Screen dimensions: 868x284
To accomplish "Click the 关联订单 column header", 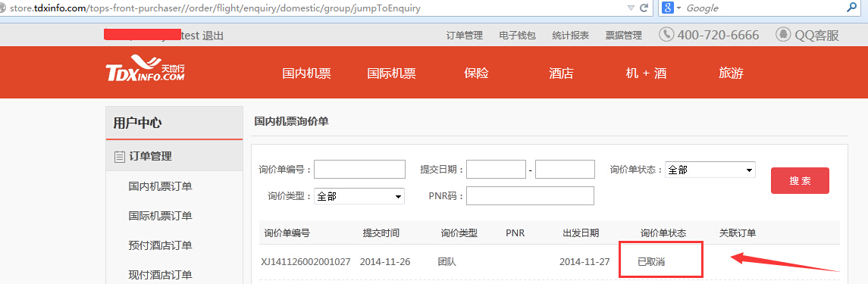I will 738,233.
